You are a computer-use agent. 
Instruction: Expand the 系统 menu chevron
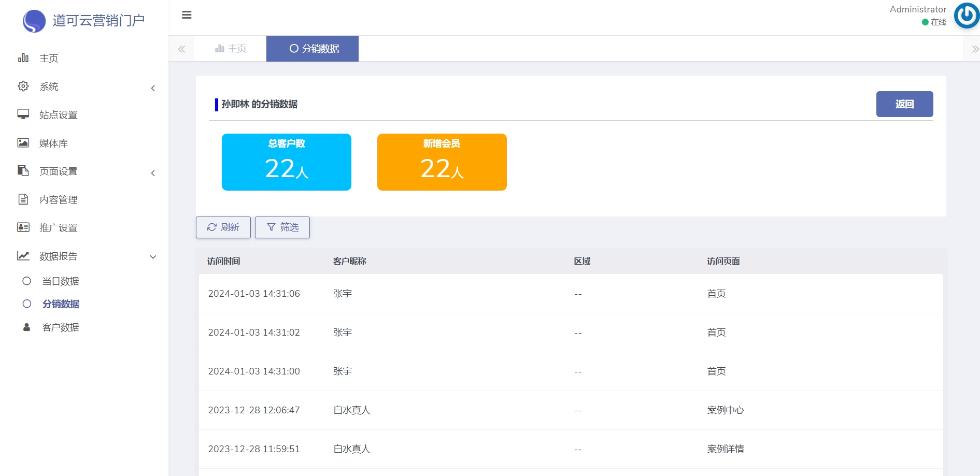[x=153, y=88]
